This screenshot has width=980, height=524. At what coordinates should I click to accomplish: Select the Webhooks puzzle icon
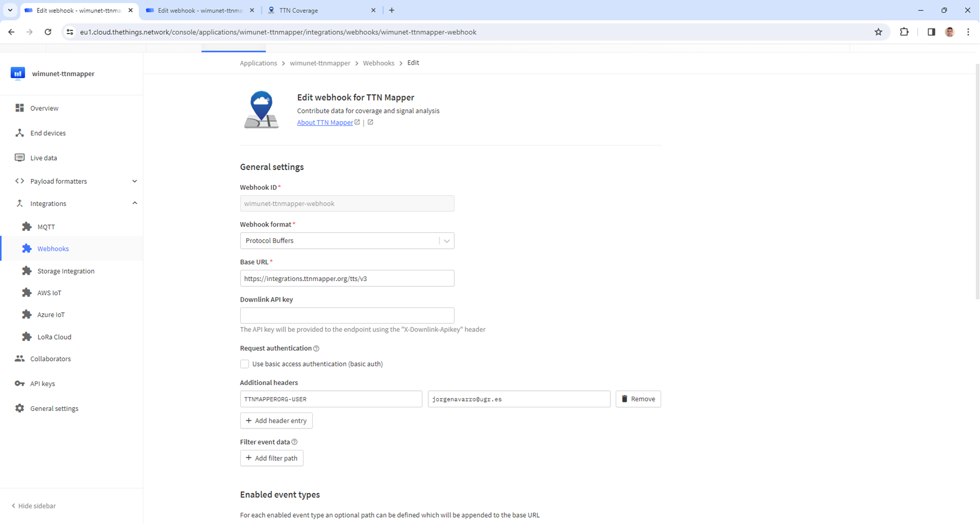[x=27, y=249]
